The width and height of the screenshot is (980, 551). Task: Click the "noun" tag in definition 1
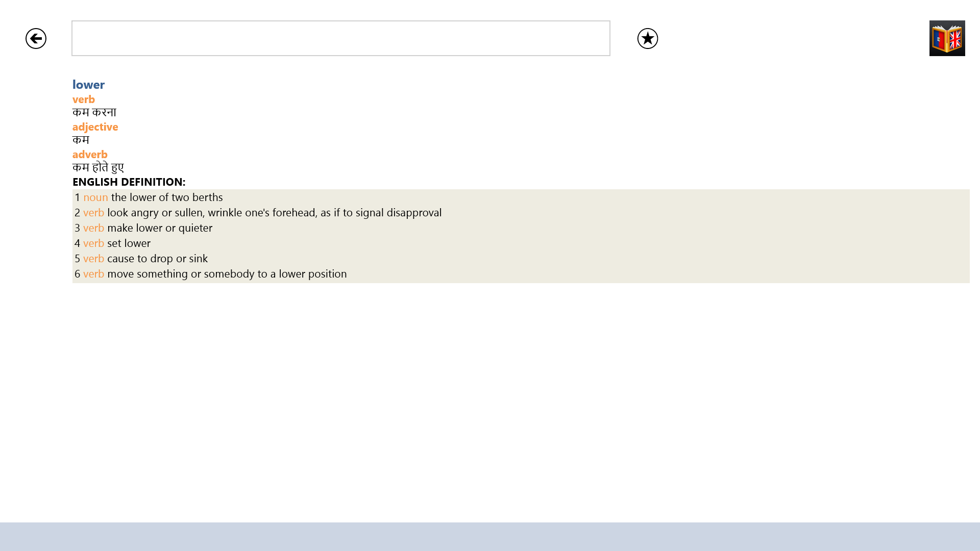(95, 197)
